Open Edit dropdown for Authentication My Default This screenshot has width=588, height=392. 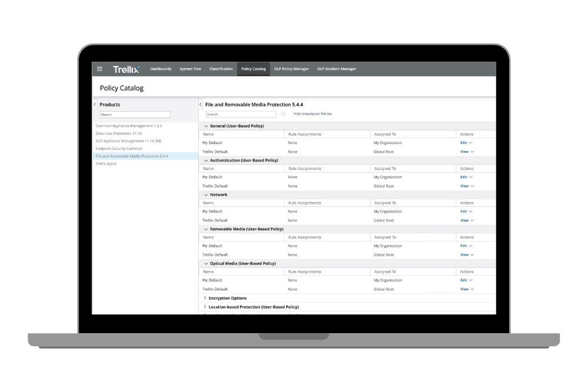pos(466,177)
